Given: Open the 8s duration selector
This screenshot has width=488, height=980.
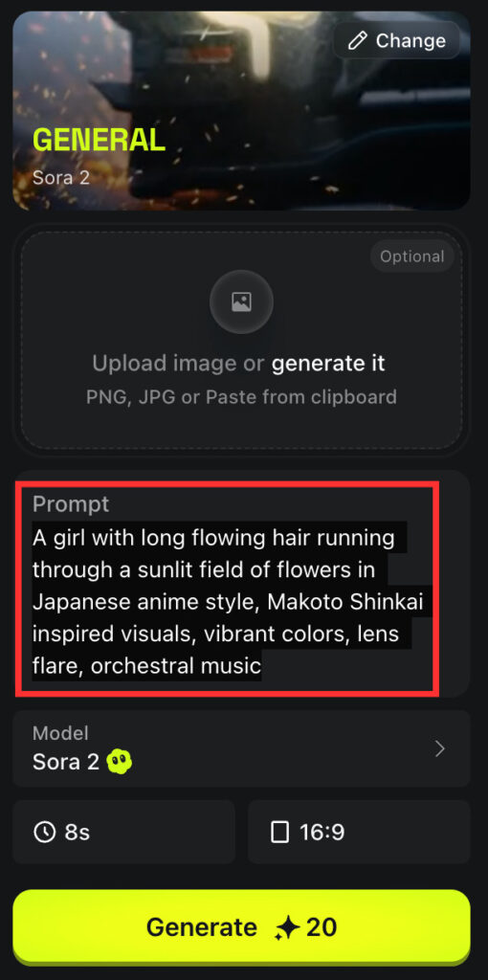Looking at the screenshot, I should [123, 832].
